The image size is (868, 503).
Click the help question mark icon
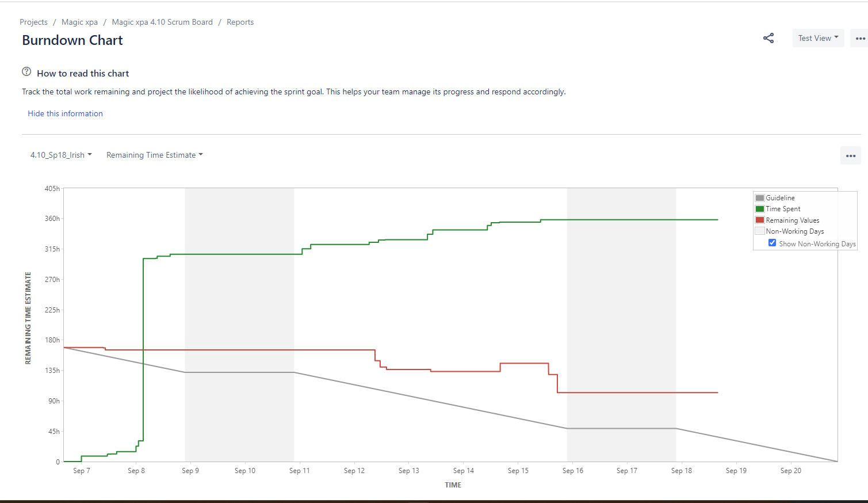pyautogui.click(x=26, y=71)
